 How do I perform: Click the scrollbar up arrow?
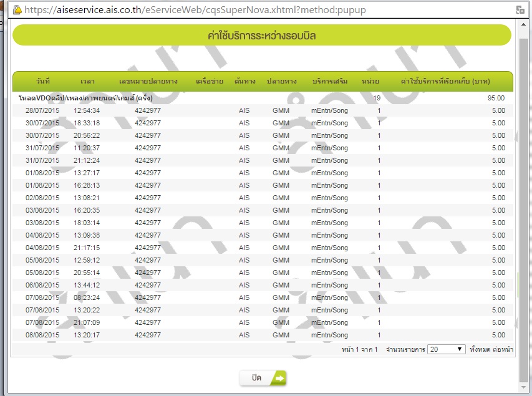(523, 24)
